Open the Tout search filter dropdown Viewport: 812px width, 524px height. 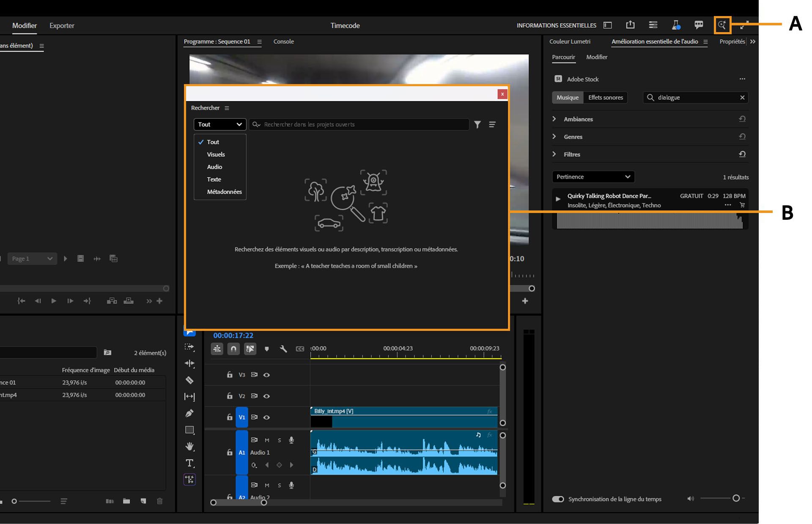click(219, 124)
